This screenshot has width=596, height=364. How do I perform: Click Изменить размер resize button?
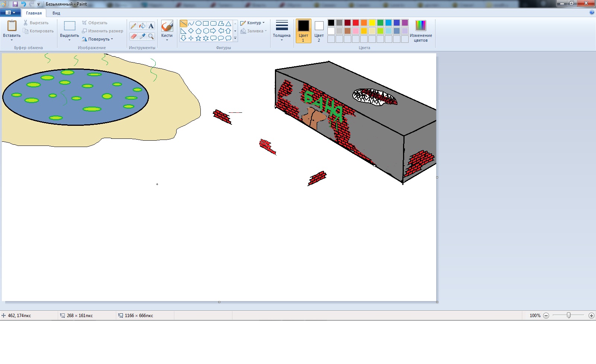point(103,31)
